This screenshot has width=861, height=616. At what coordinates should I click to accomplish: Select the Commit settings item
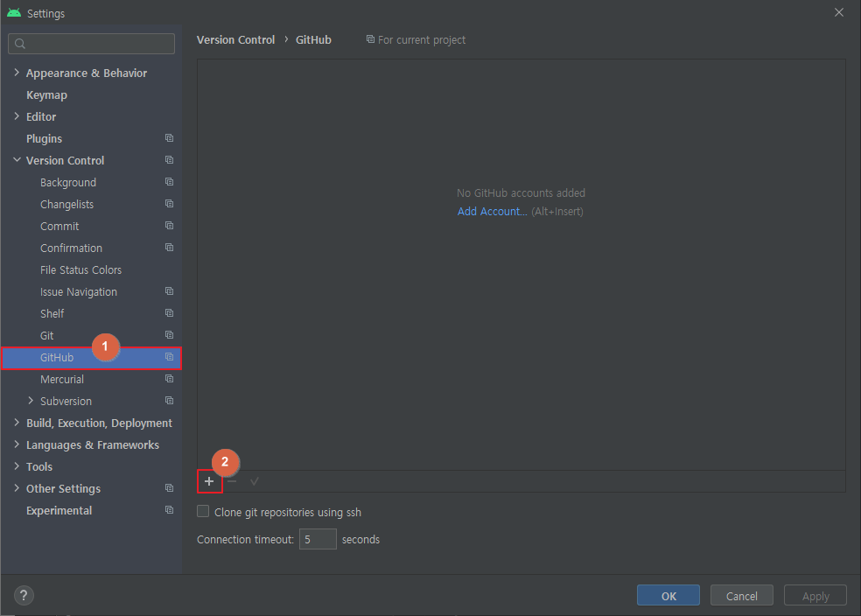click(59, 227)
